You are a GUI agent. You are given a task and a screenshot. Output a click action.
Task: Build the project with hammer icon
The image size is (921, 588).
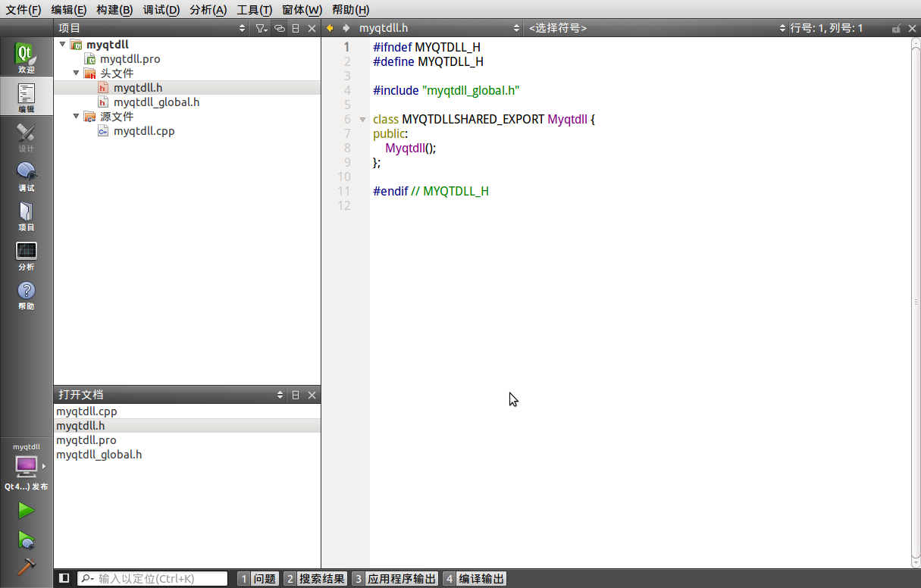click(x=27, y=567)
